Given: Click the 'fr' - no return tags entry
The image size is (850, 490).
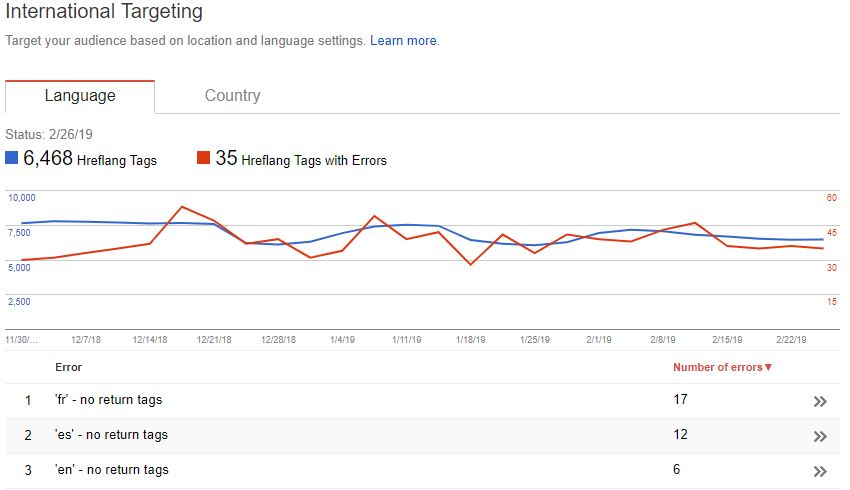Looking at the screenshot, I should pyautogui.click(x=108, y=400).
